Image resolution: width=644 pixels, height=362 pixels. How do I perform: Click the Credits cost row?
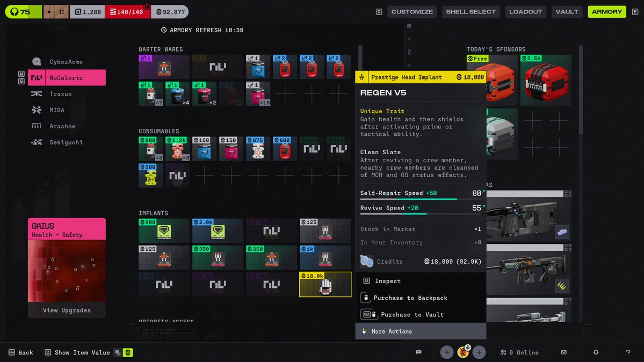(x=421, y=262)
